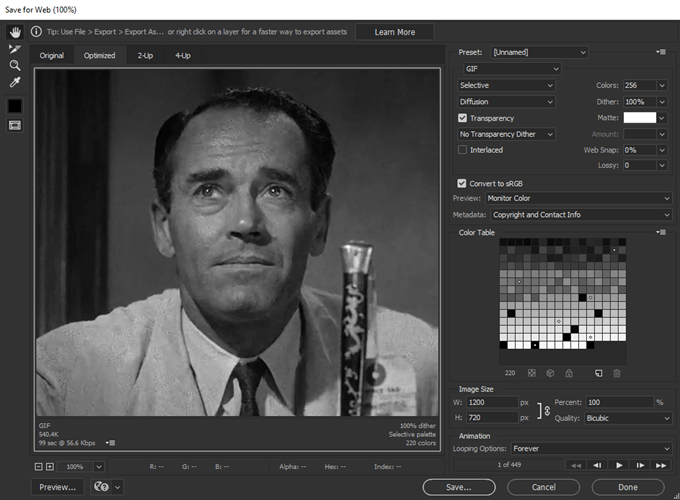Select the Zoom tool
Image resolution: width=680 pixels, height=500 pixels.
(x=15, y=65)
